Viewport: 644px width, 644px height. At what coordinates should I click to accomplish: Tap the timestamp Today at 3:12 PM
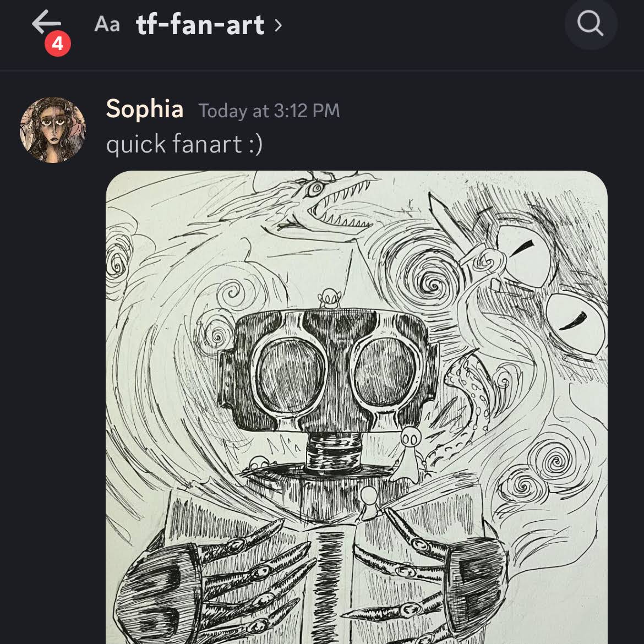click(x=269, y=111)
